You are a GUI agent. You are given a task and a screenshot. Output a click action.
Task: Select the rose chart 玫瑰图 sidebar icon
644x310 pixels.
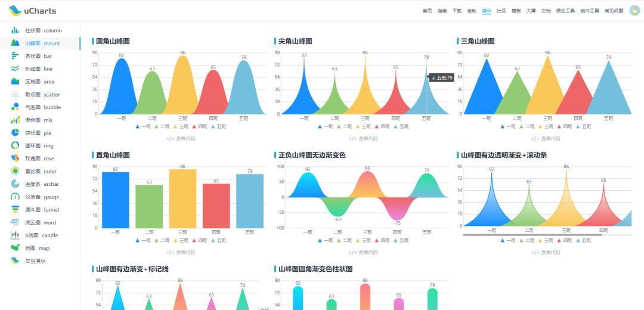point(15,159)
